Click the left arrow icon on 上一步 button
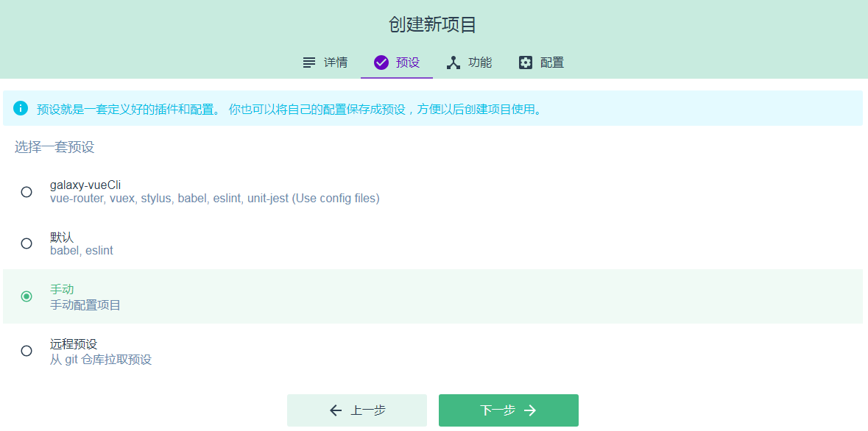This screenshot has width=868, height=431. coord(336,410)
